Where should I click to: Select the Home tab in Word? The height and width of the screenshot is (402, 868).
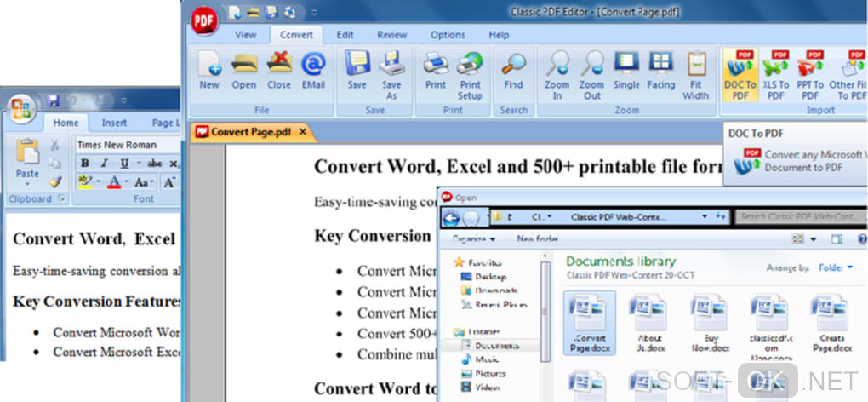point(66,123)
